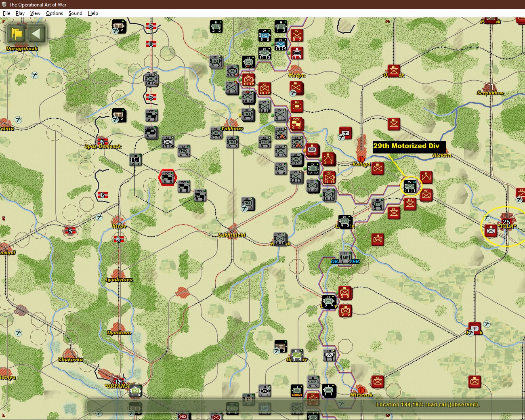Click the Spas-Demensk town hex

103,141
